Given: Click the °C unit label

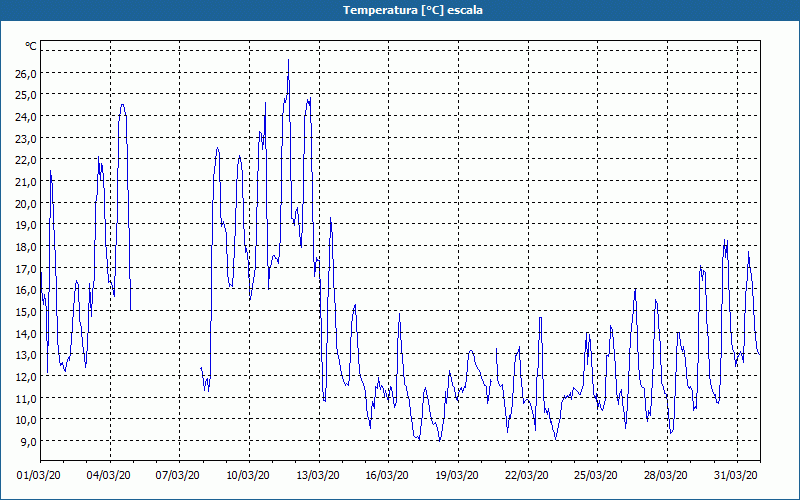Looking at the screenshot, I should pyautogui.click(x=31, y=46).
